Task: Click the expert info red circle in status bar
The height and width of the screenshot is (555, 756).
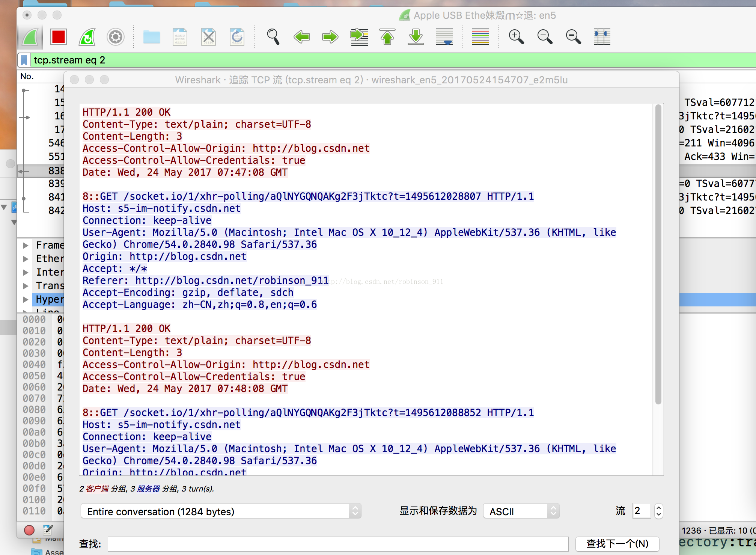Action: click(29, 530)
